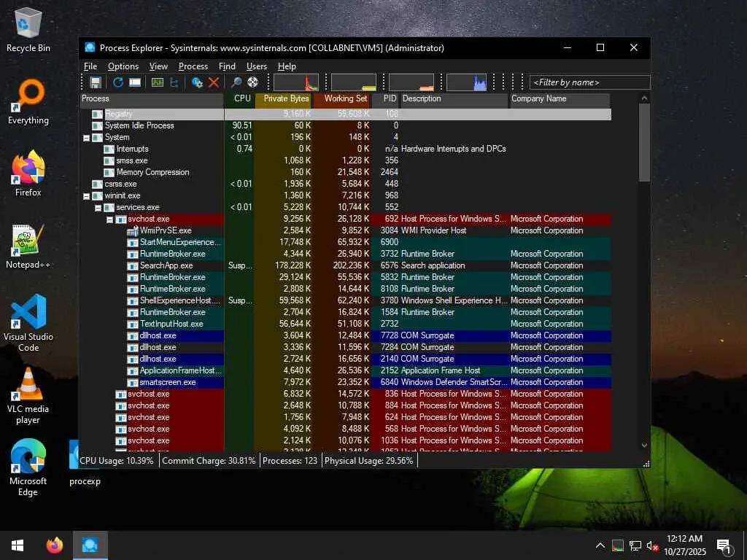
Task: Open process Properties gear icon
Action: (x=197, y=82)
